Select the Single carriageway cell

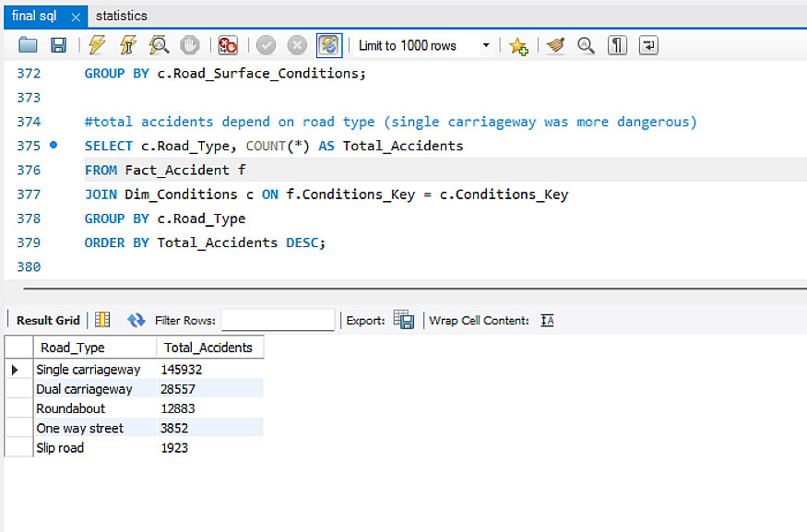click(x=95, y=370)
